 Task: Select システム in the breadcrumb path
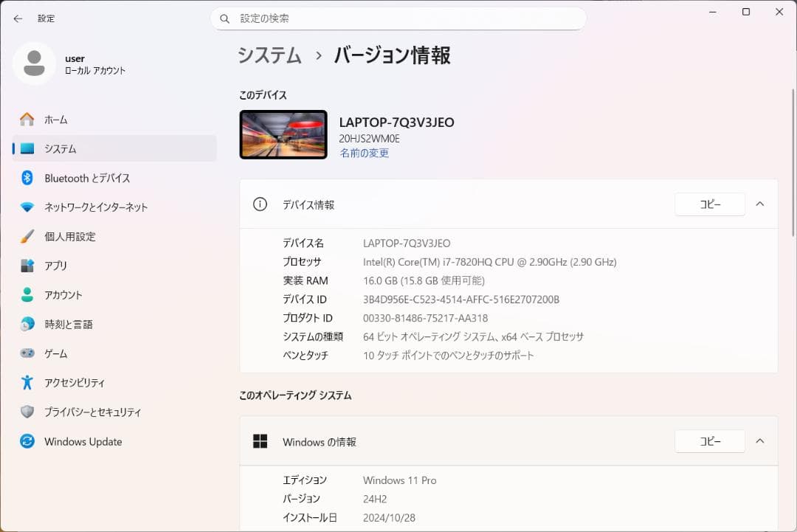269,55
